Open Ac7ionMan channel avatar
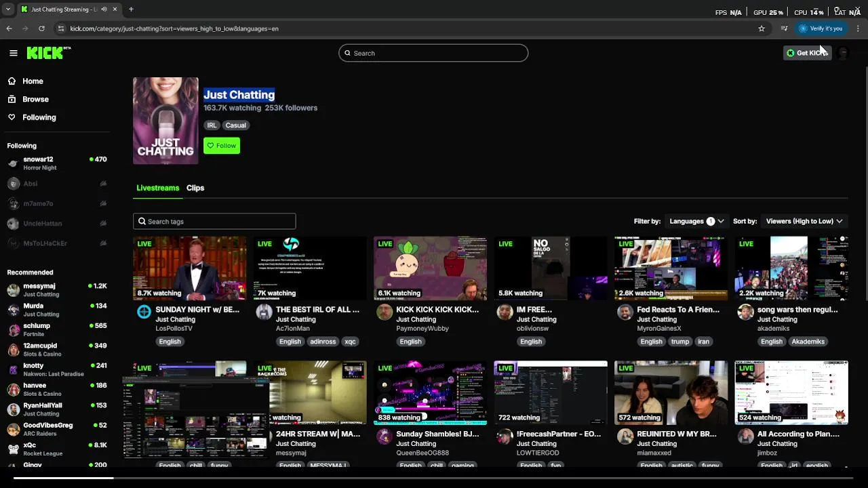This screenshot has width=868, height=488. click(x=264, y=312)
